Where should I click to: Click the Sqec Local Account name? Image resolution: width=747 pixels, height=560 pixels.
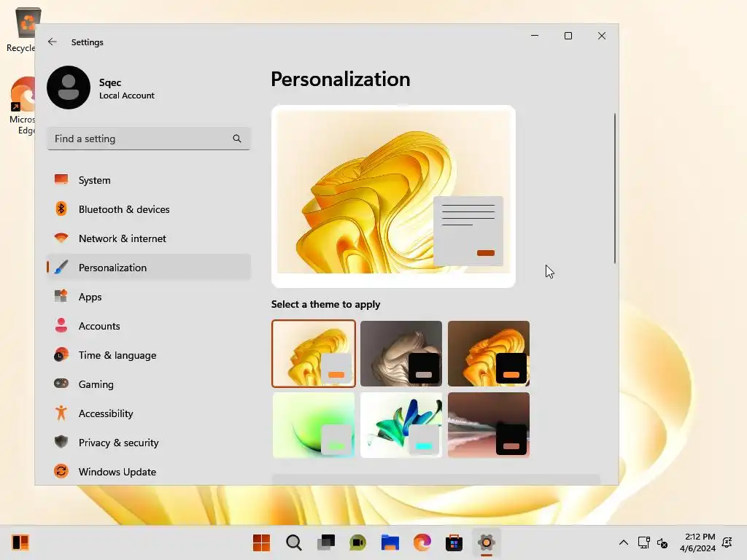pyautogui.click(x=127, y=88)
